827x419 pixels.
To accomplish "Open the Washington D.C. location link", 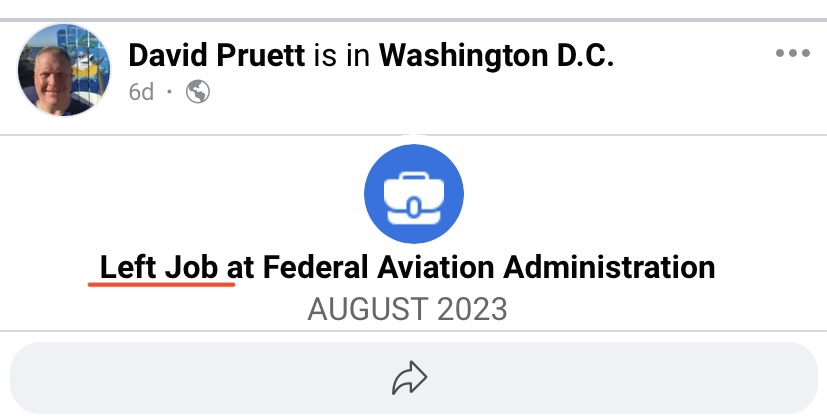I will point(496,55).
